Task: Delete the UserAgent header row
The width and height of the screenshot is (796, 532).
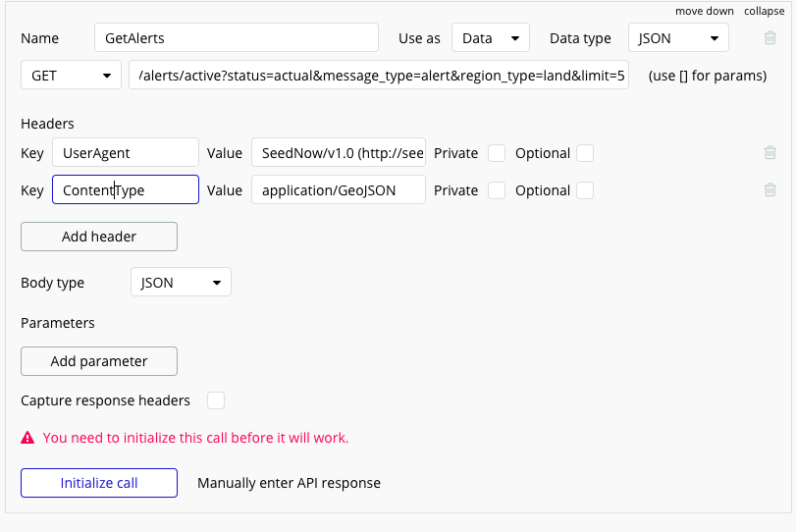Action: tap(770, 152)
